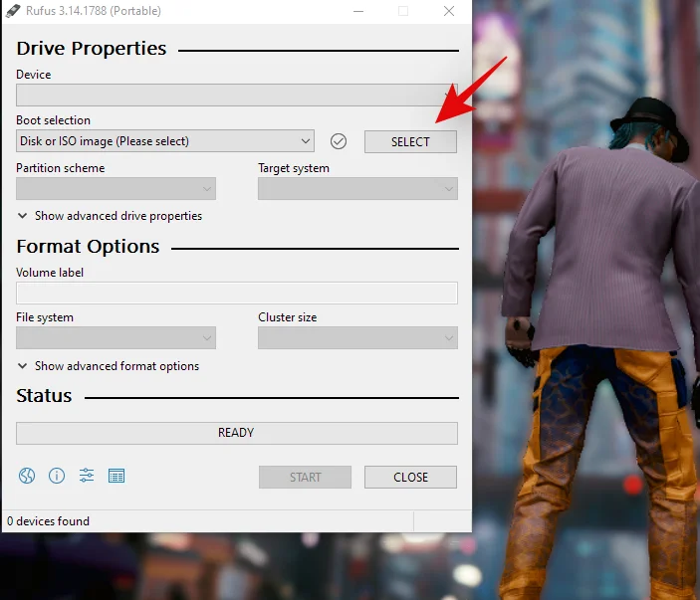Open the About info icon
Screen dimensions: 700x600
[57, 476]
